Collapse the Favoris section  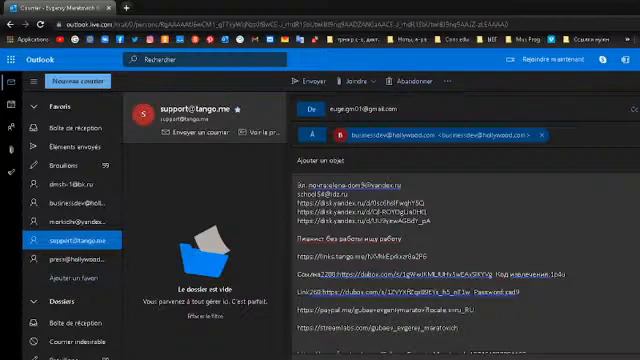click(34, 107)
